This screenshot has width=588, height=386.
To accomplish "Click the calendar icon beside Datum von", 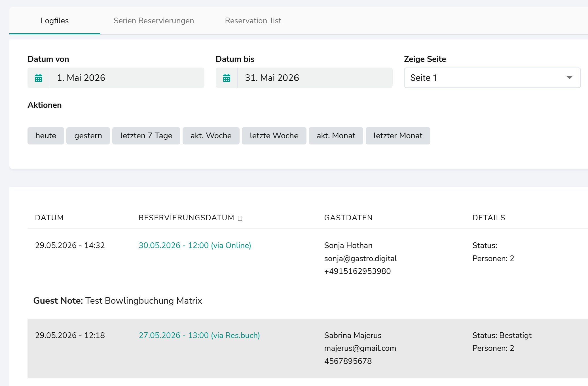I will point(38,78).
